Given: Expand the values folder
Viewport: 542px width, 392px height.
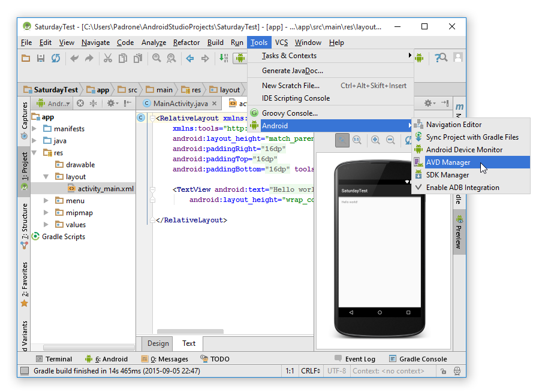Looking at the screenshot, I should (46, 224).
